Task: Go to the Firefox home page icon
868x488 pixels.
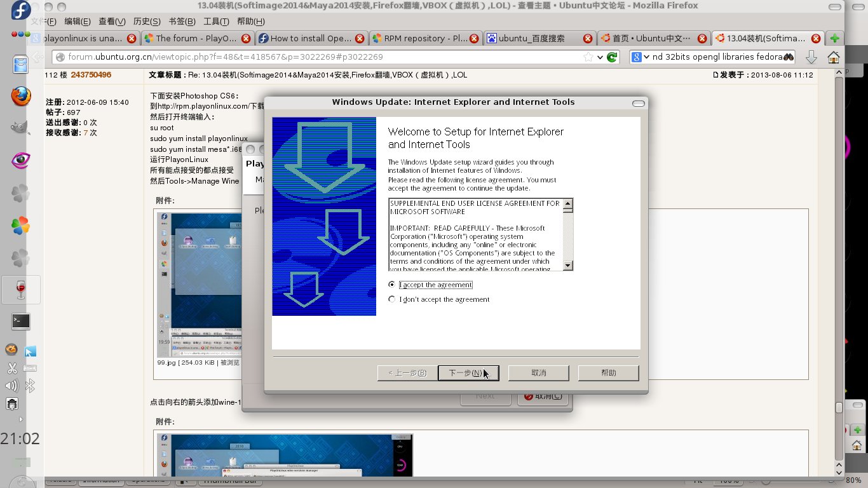Action: click(x=833, y=57)
